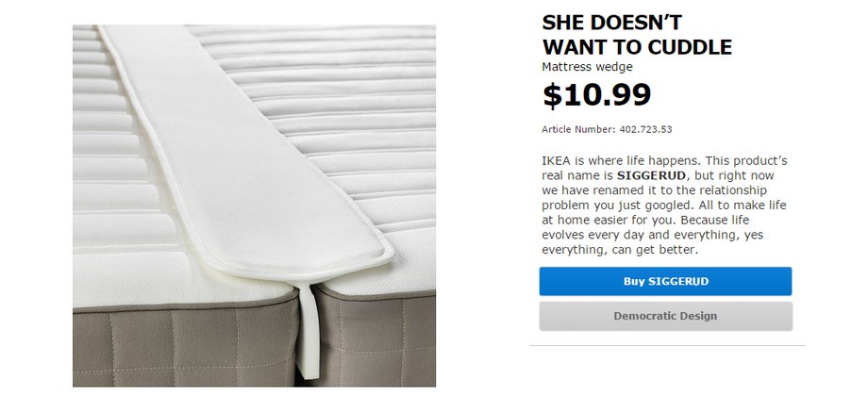Click the 'everything, can get better' line
868x411 pixels.
(x=620, y=250)
